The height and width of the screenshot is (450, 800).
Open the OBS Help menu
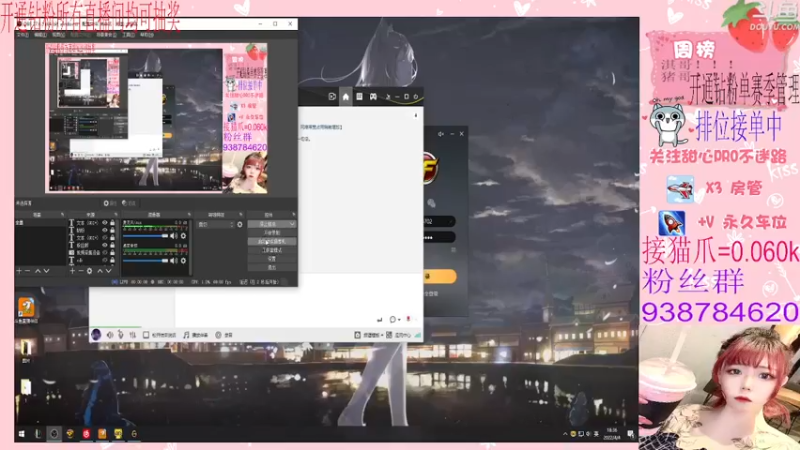click(147, 35)
